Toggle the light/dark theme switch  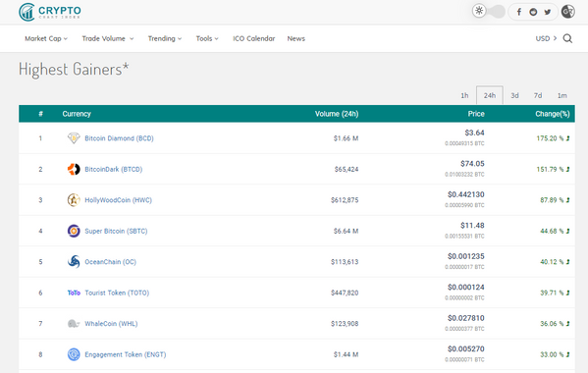point(489,11)
